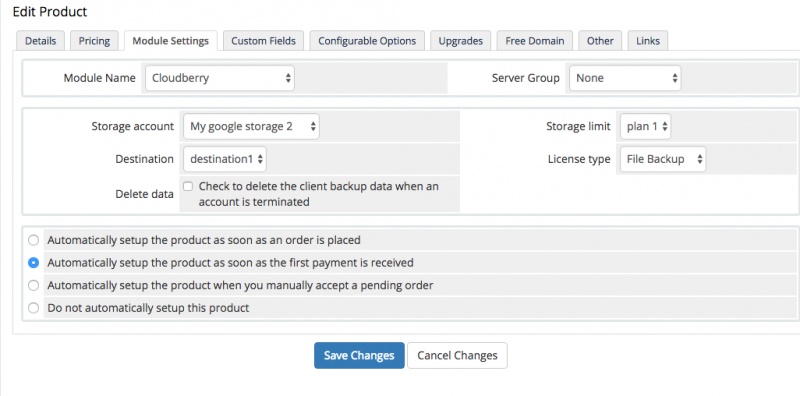Tick the Delete data checkbox
Image resolution: width=800 pixels, height=396 pixels.
188,186
